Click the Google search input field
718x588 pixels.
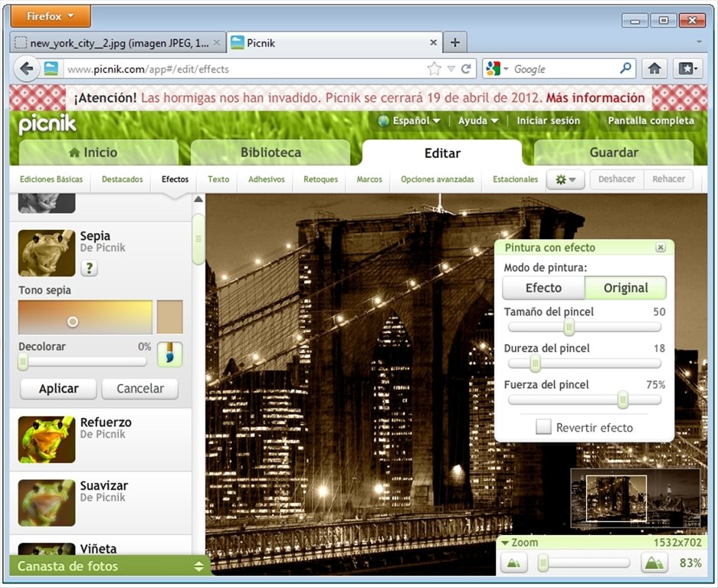pos(564,69)
